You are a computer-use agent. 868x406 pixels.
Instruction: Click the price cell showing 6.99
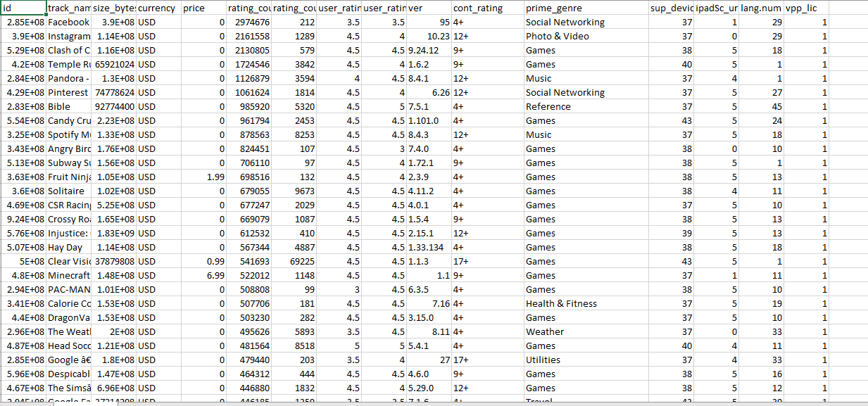203,276
